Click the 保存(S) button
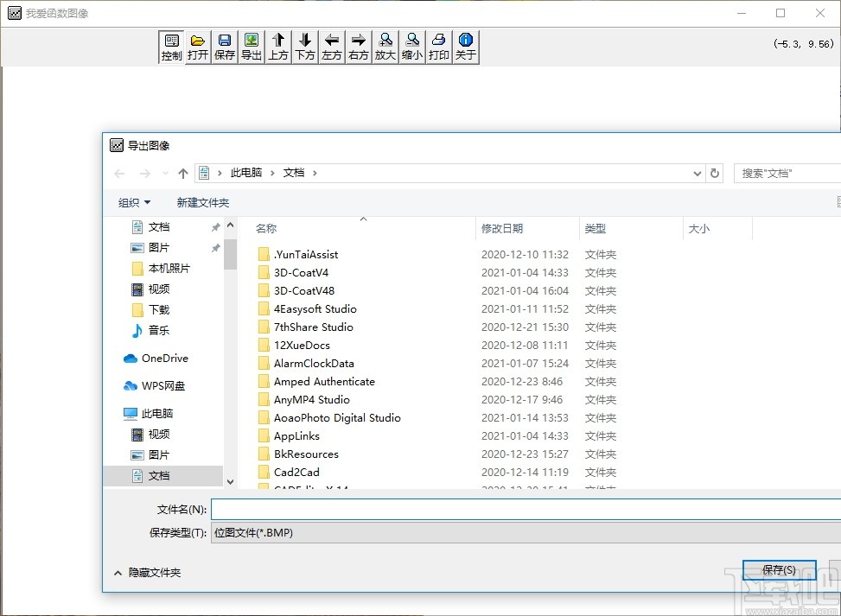The height and width of the screenshot is (616, 841). click(778, 569)
